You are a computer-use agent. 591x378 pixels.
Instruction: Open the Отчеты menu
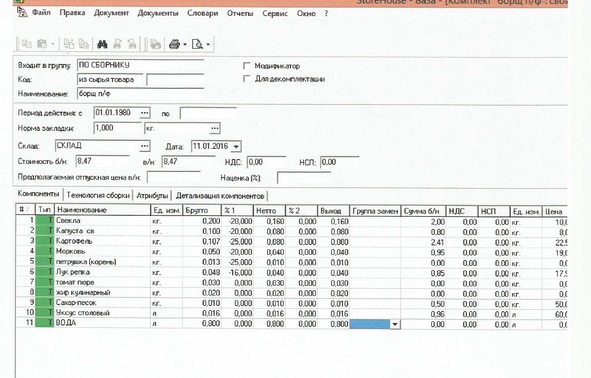pyautogui.click(x=240, y=13)
